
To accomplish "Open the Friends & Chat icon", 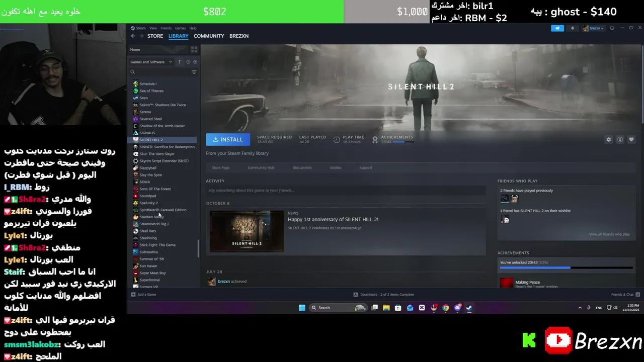I will (638, 295).
